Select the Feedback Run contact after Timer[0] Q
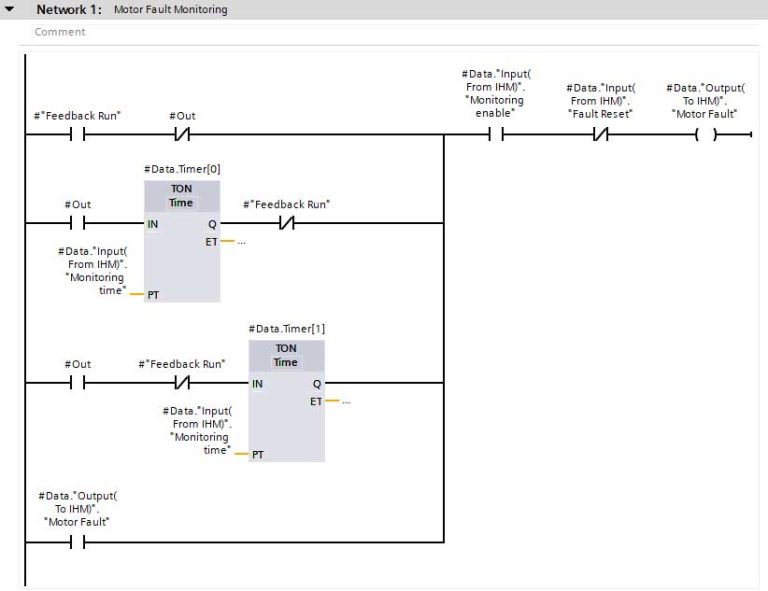Image resolution: width=768 pixels, height=591 pixels. [286, 223]
